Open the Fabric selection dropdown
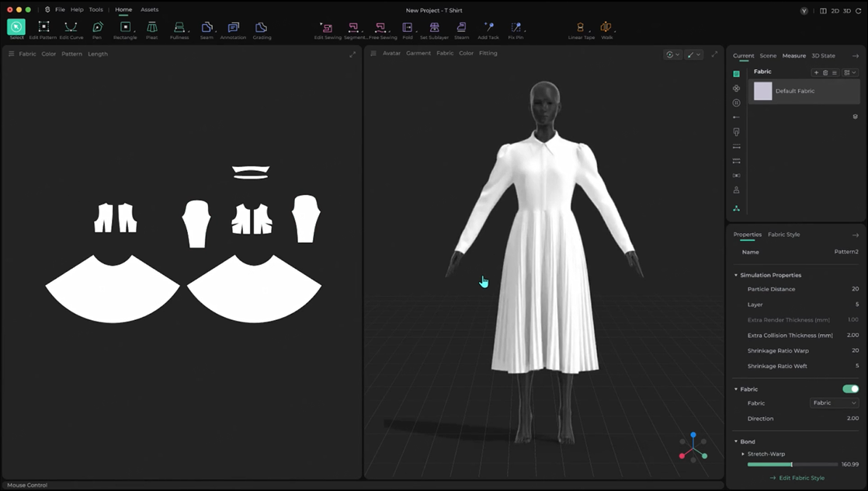Viewport: 868px width, 491px height. click(834, 402)
